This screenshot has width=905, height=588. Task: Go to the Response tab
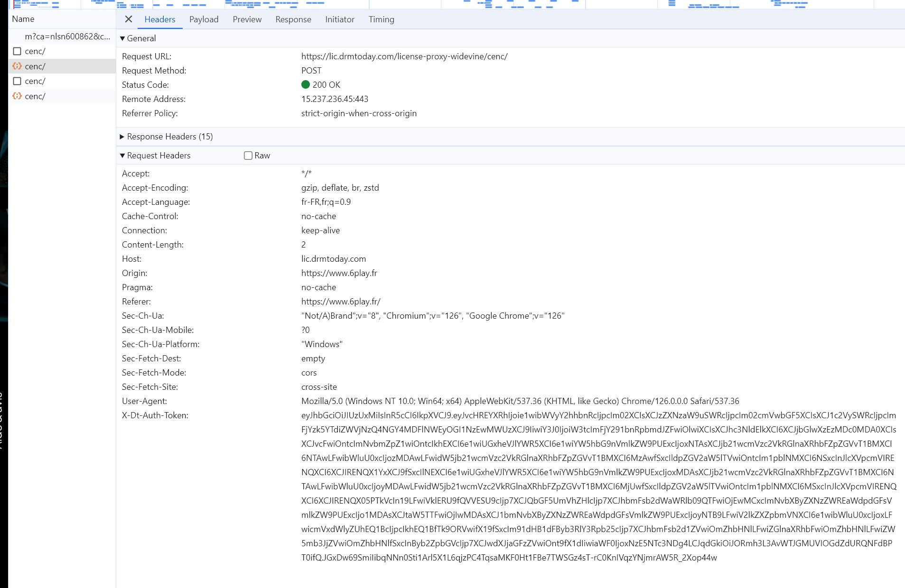(293, 19)
